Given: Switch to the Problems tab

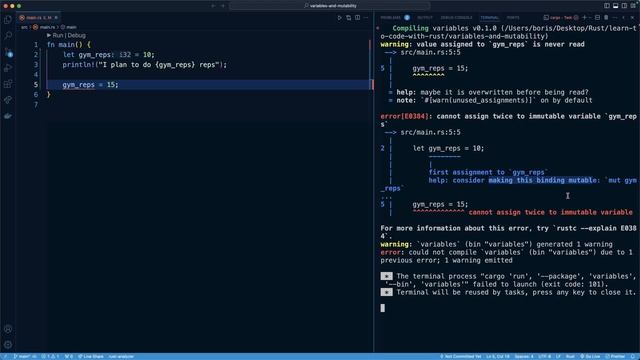Looking at the screenshot, I should [x=391, y=18].
